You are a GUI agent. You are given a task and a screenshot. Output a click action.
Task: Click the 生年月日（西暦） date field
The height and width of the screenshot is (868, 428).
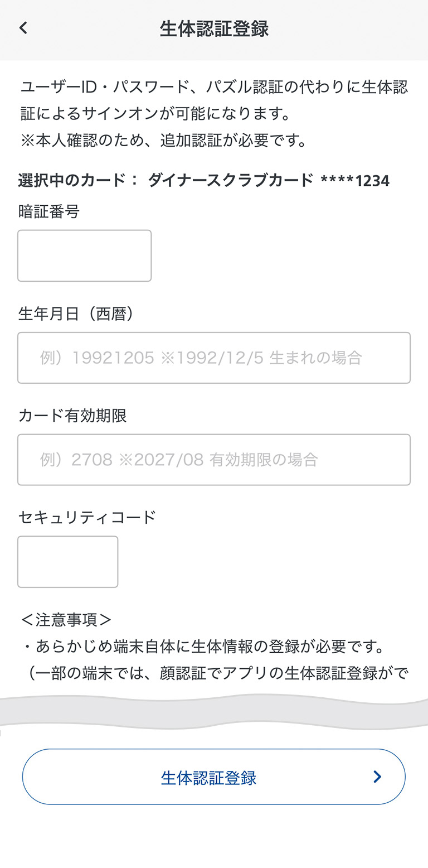[214, 358]
